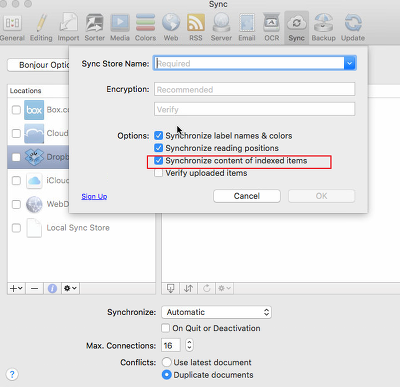Select Duplicate documents radio button
Screen dimensions: 400x387
tap(166, 375)
